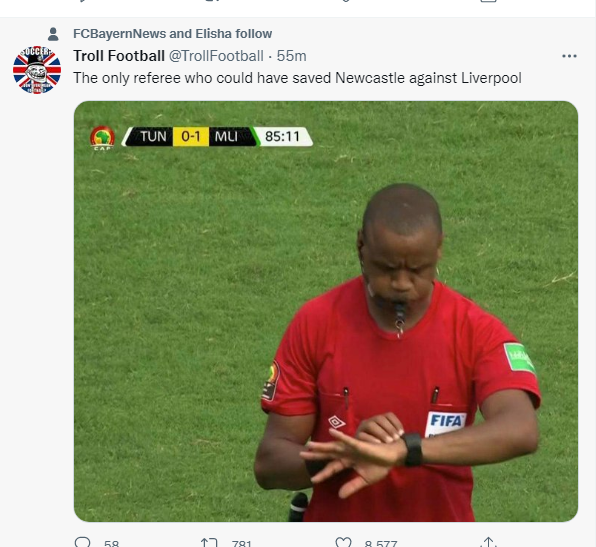596x547 pixels.
Task: Click the tweet text about Newcastle against Liverpool
Action: coord(297,78)
